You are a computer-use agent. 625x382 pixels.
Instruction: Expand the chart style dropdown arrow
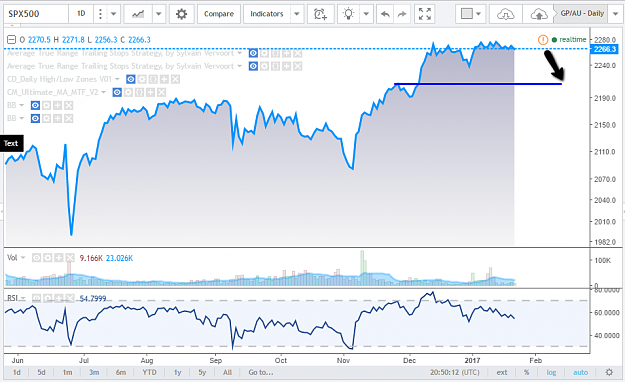158,14
